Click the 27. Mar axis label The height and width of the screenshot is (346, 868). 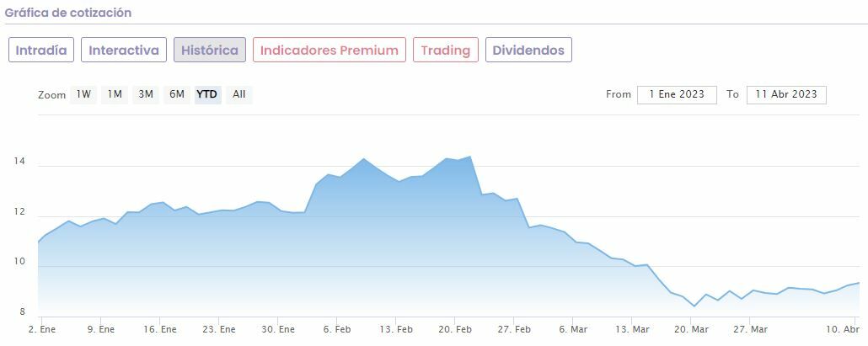pos(750,329)
